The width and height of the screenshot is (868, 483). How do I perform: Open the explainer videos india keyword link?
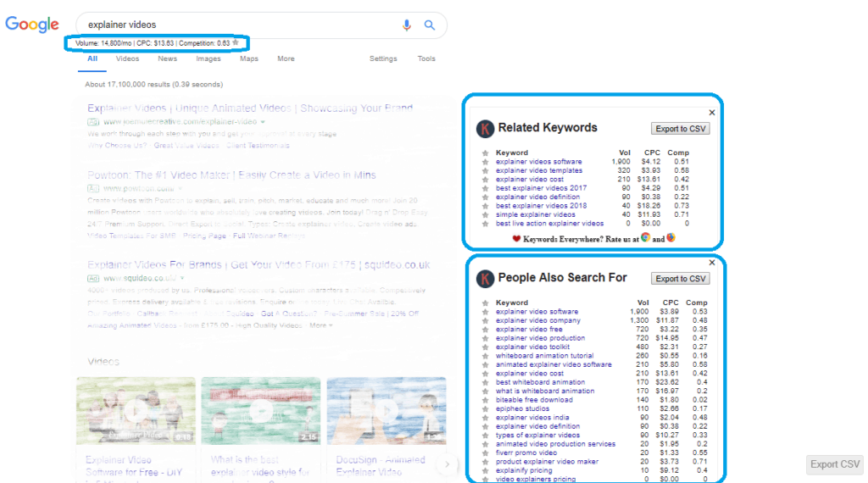(532, 418)
